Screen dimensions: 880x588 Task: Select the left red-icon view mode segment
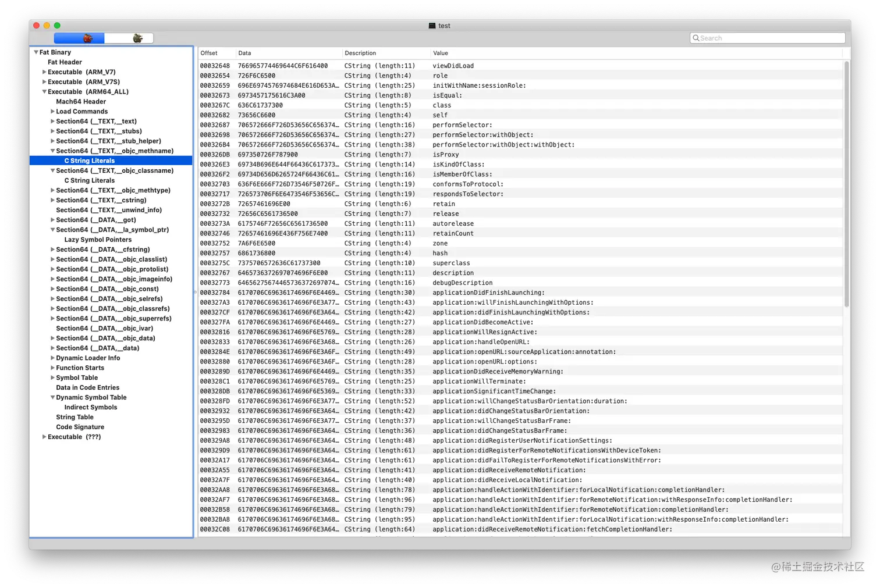(79, 38)
